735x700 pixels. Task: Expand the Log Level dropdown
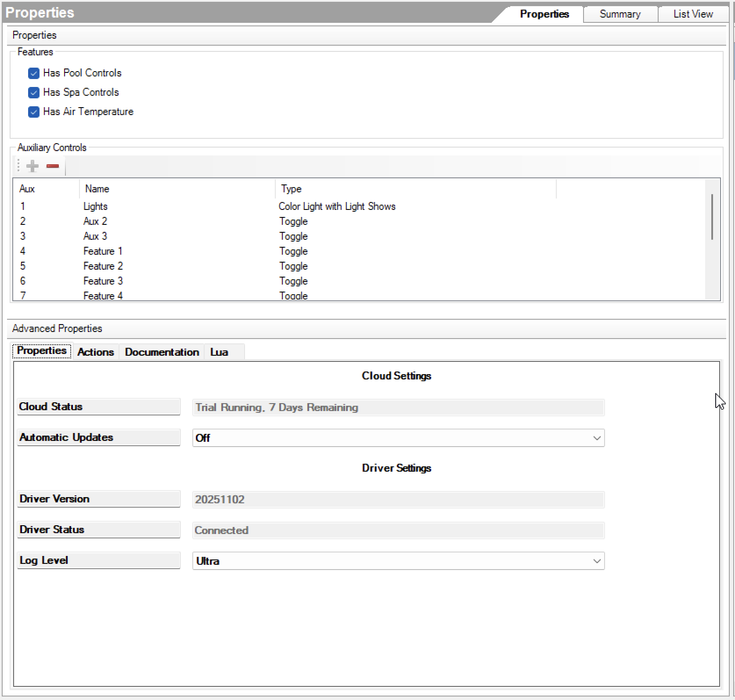pos(398,561)
